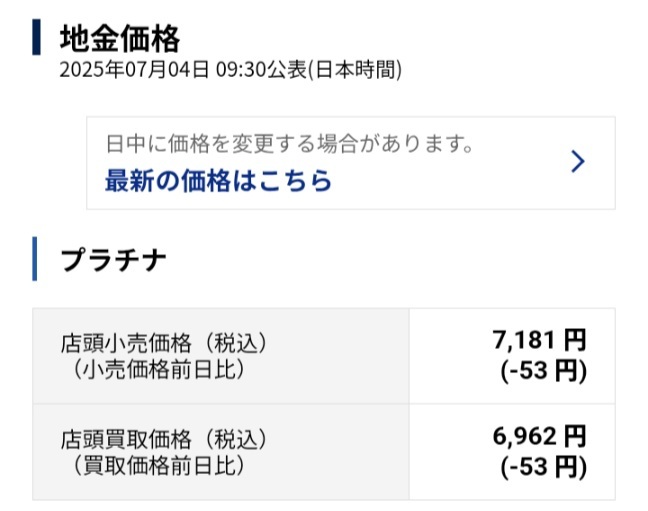Click the (日本時間) timezone note

(x=355, y=69)
